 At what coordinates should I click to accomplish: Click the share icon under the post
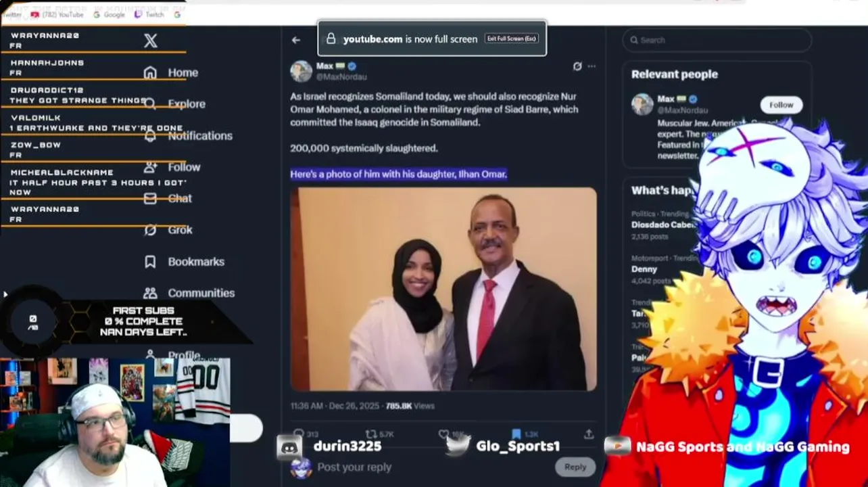click(x=589, y=434)
